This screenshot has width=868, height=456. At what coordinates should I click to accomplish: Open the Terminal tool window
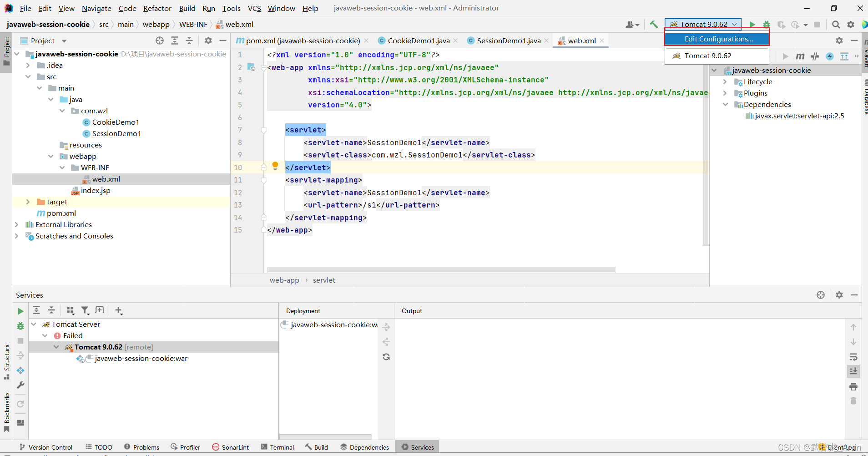(x=278, y=447)
